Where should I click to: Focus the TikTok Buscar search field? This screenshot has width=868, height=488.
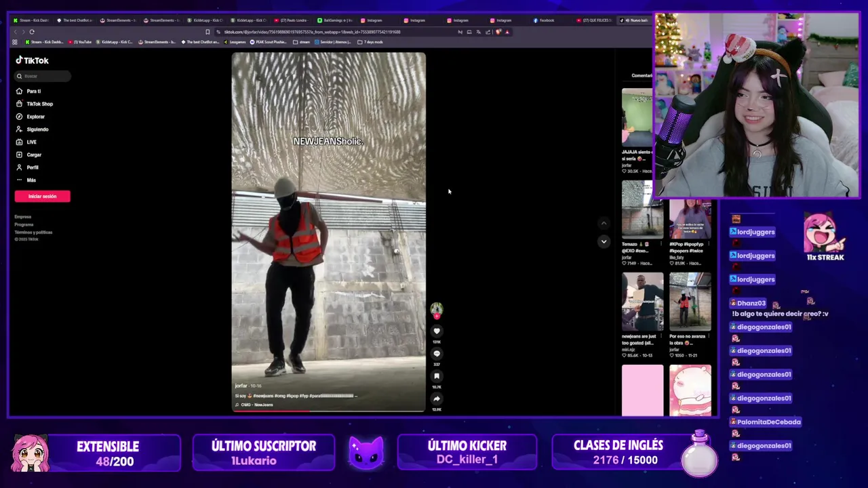pos(43,76)
